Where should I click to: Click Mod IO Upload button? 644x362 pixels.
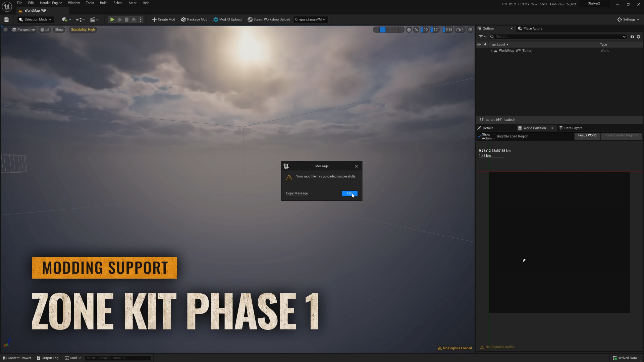(227, 19)
